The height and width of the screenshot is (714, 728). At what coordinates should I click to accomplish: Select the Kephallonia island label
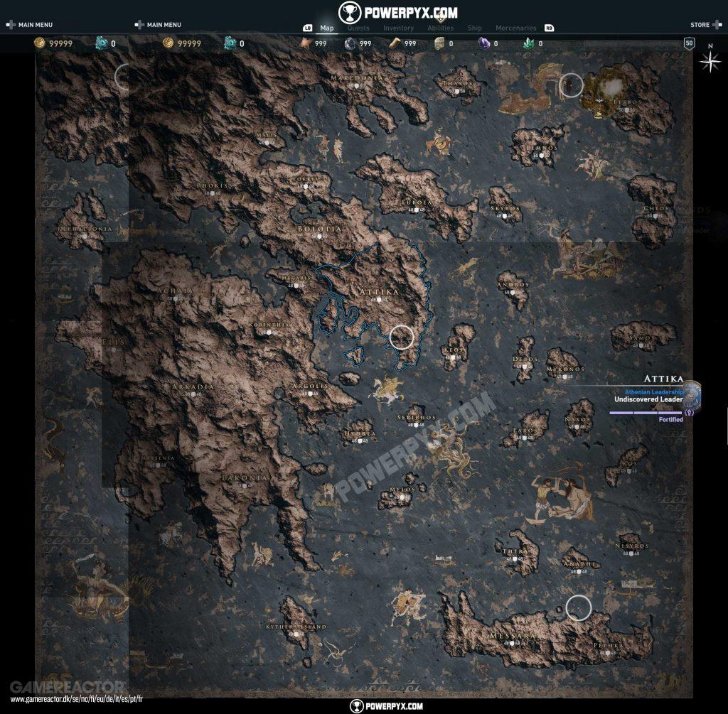(85, 229)
